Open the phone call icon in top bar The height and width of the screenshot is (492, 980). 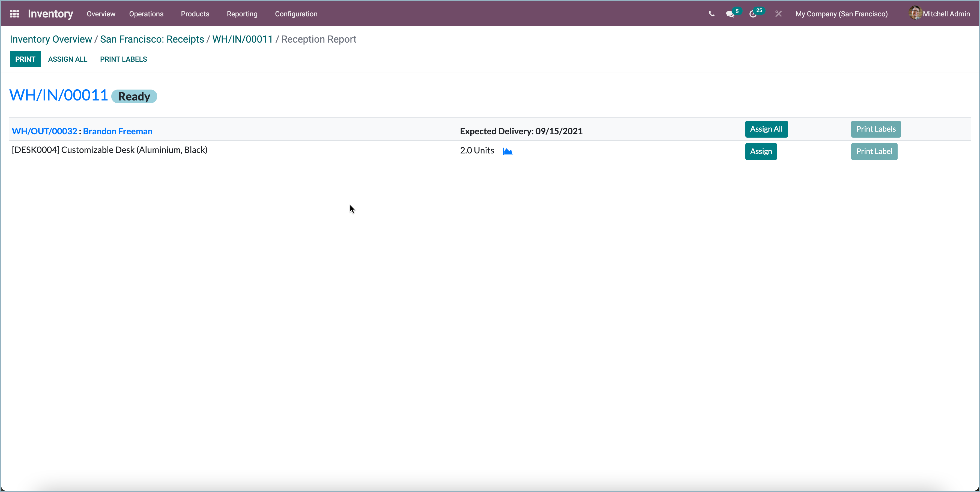pos(712,14)
